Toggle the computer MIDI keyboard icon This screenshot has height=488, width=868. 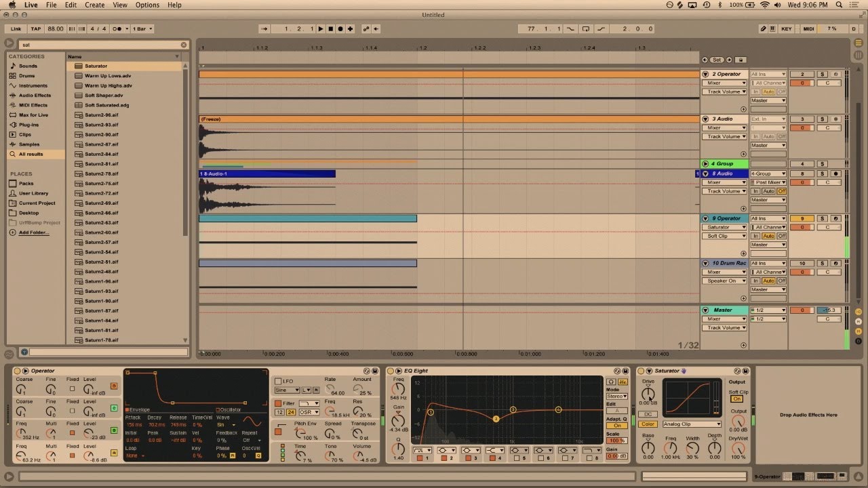point(773,28)
